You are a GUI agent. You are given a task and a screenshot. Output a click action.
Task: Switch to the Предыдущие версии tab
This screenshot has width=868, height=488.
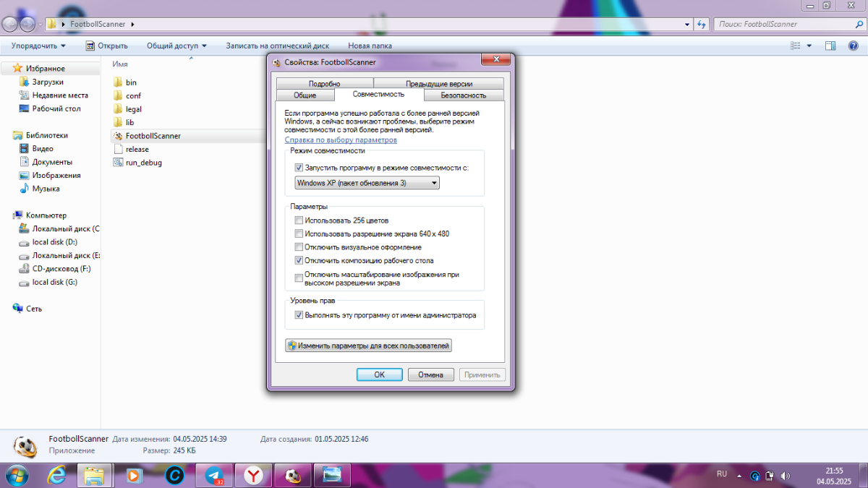(x=438, y=84)
